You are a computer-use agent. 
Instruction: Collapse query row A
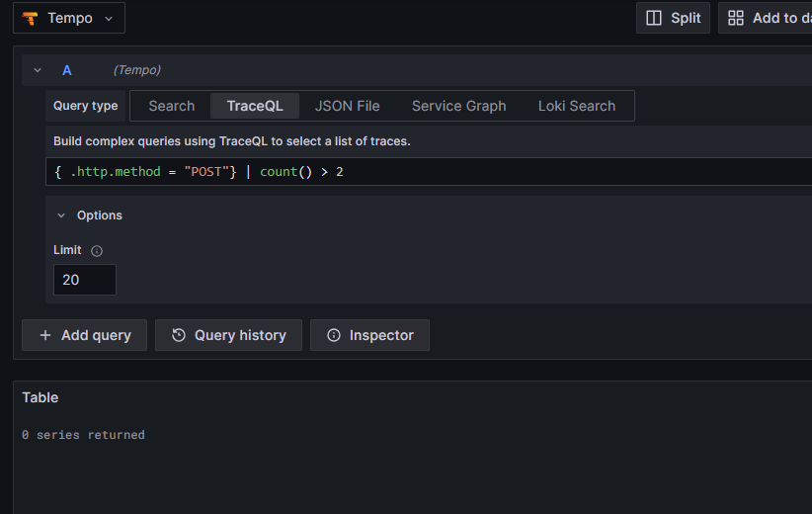coord(38,70)
